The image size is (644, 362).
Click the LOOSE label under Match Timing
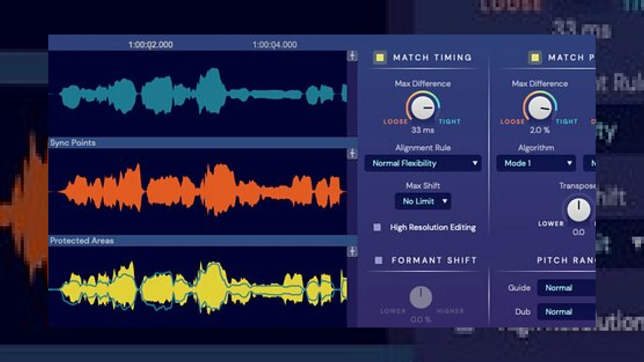395,122
